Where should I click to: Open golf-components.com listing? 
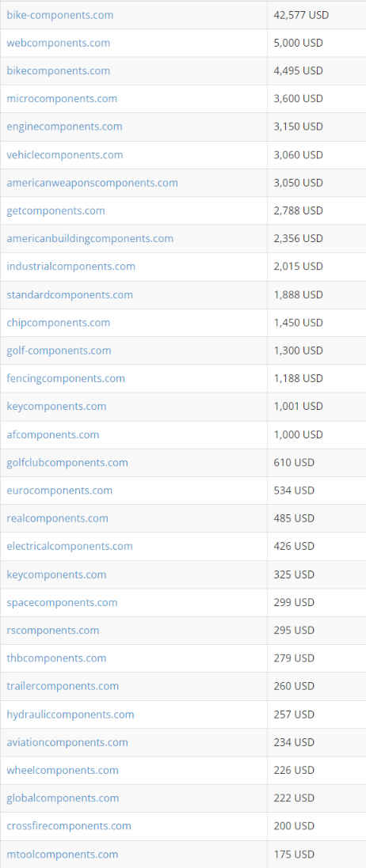pyautogui.click(x=59, y=351)
